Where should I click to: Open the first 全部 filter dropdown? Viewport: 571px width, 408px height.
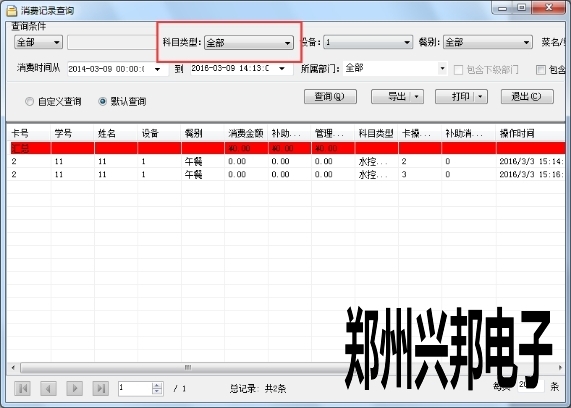[x=38, y=42]
